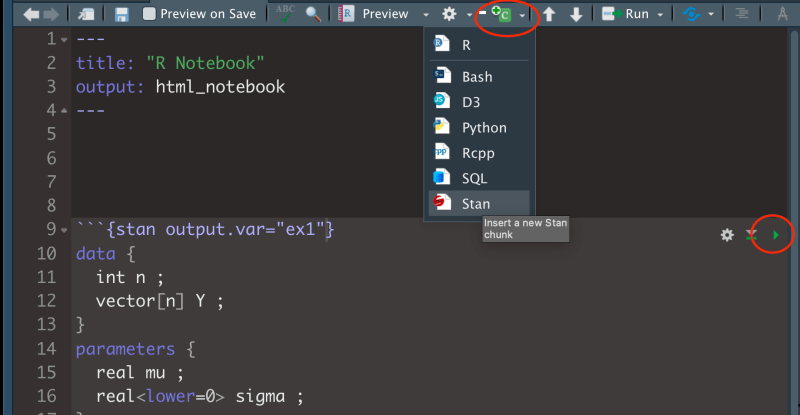Expand the publish dropdown arrow
Screen dimensions: 800x415
click(711, 15)
